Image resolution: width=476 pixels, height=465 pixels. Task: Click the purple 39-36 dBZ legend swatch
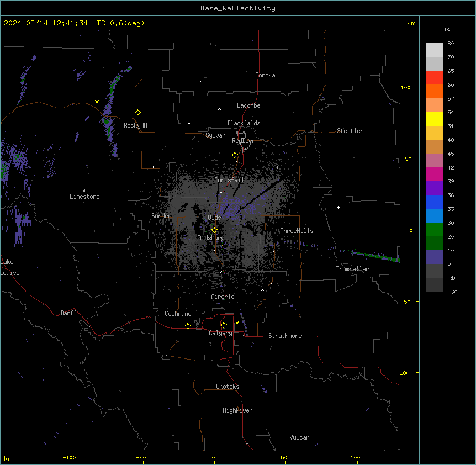point(434,188)
